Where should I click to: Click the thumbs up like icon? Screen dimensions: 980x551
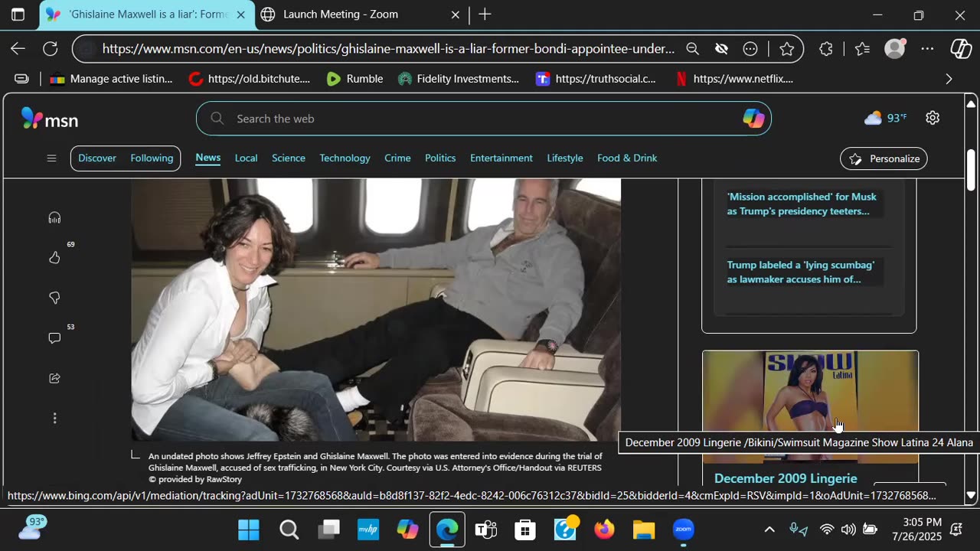(54, 258)
